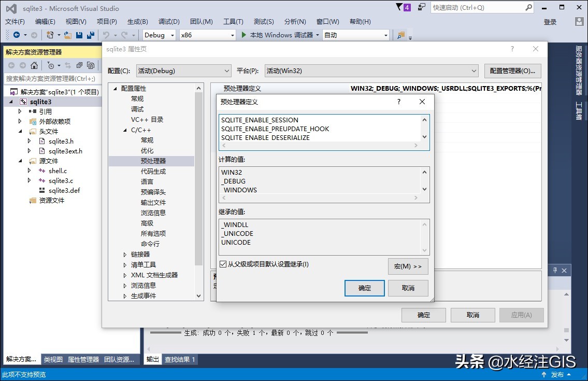Open the Debug solution configuration dropdown
Viewport: 588px width, 381px height.
click(172, 35)
